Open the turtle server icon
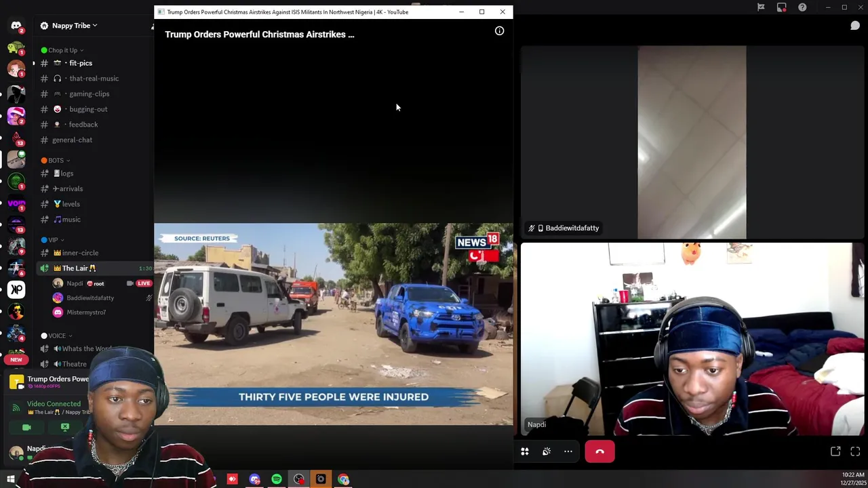 (16, 47)
